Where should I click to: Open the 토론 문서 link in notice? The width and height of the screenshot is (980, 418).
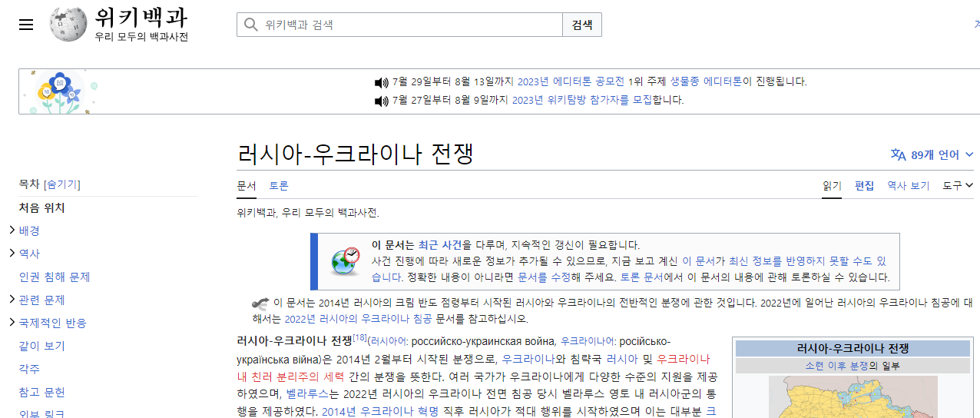coord(641,277)
